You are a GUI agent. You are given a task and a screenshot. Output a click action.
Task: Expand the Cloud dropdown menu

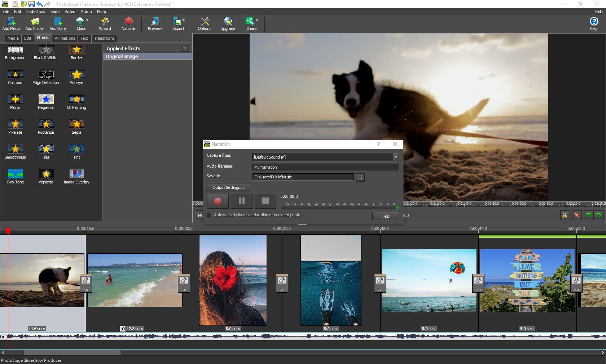[87, 21]
